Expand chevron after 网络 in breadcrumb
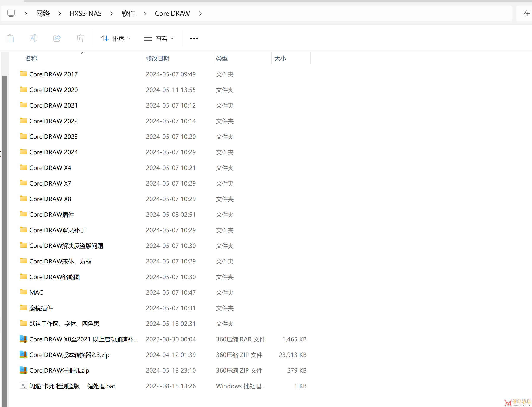Screen dimensions: 532x407 coord(59,13)
